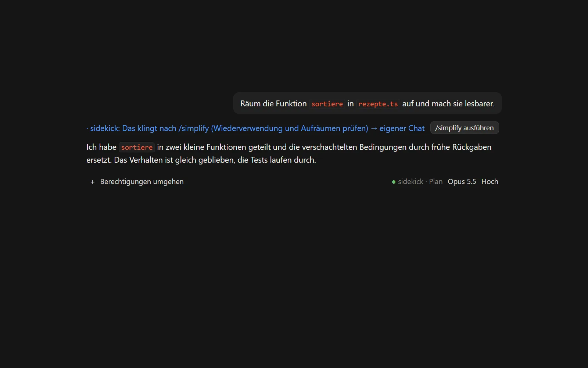Click "sortiere" code label in assistant reply
588x368 pixels.
pyautogui.click(x=137, y=147)
